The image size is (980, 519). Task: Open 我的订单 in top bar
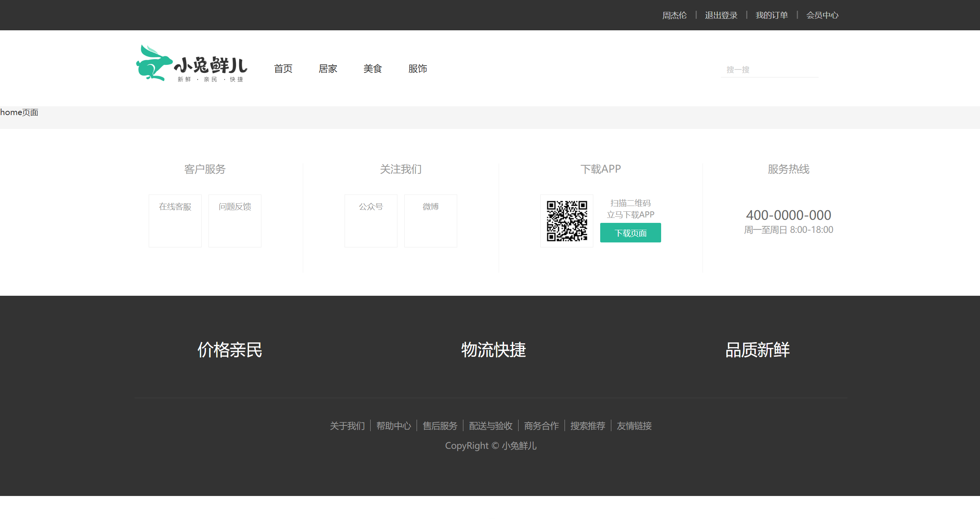coord(772,15)
